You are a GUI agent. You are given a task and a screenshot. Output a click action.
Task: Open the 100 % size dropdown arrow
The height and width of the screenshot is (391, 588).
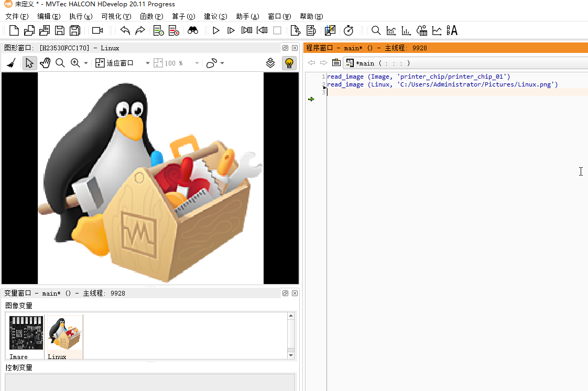click(x=197, y=63)
